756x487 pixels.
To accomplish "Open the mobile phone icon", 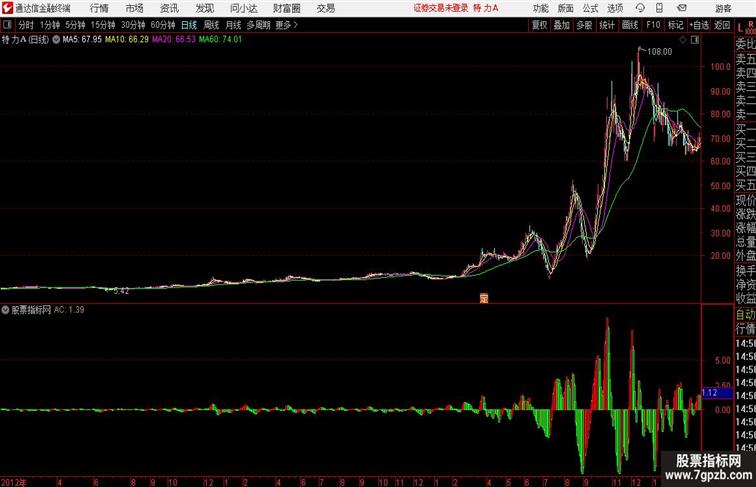I will (x=659, y=8).
